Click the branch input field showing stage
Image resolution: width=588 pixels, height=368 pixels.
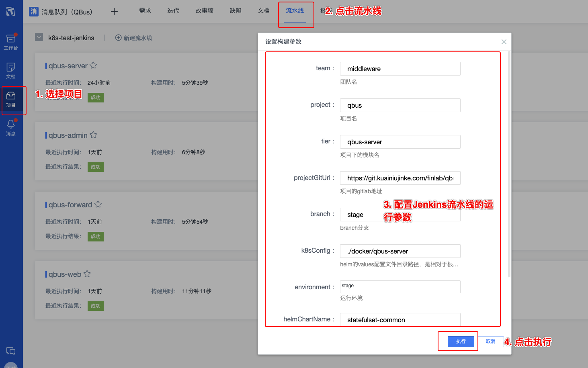click(400, 215)
